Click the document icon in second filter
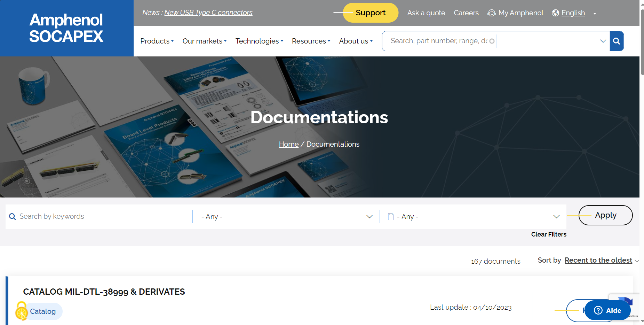The height and width of the screenshot is (325, 644). point(391,217)
